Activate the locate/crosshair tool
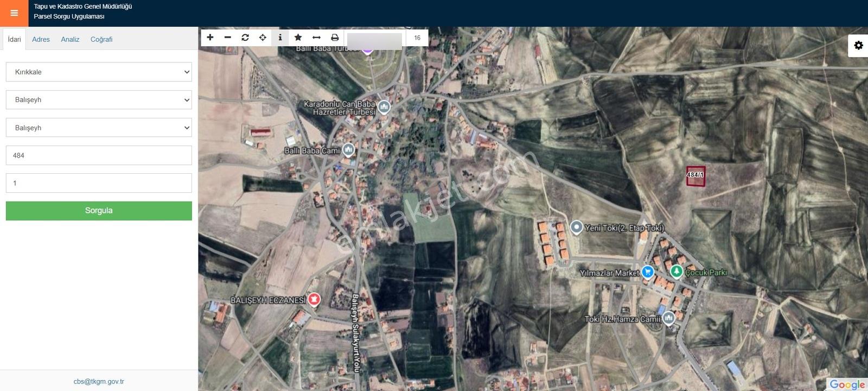This screenshot has height=391, width=868. click(x=263, y=37)
